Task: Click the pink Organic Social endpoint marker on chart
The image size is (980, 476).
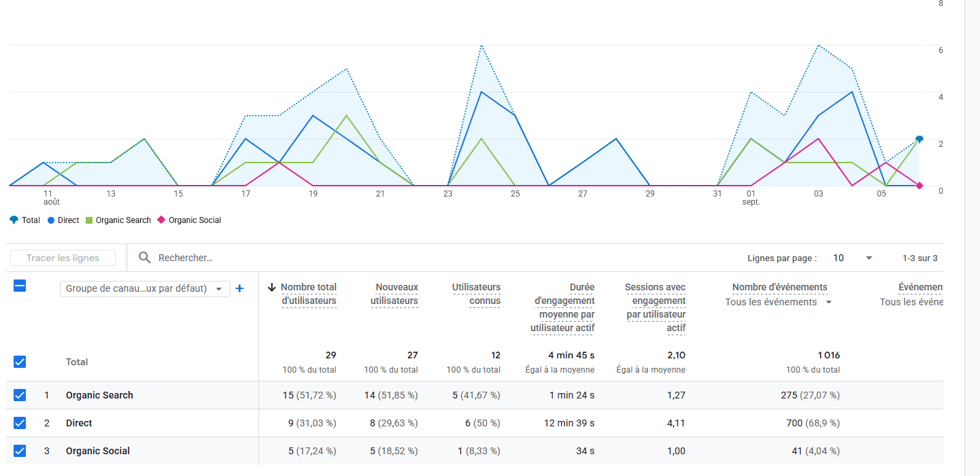Action: 919,186
